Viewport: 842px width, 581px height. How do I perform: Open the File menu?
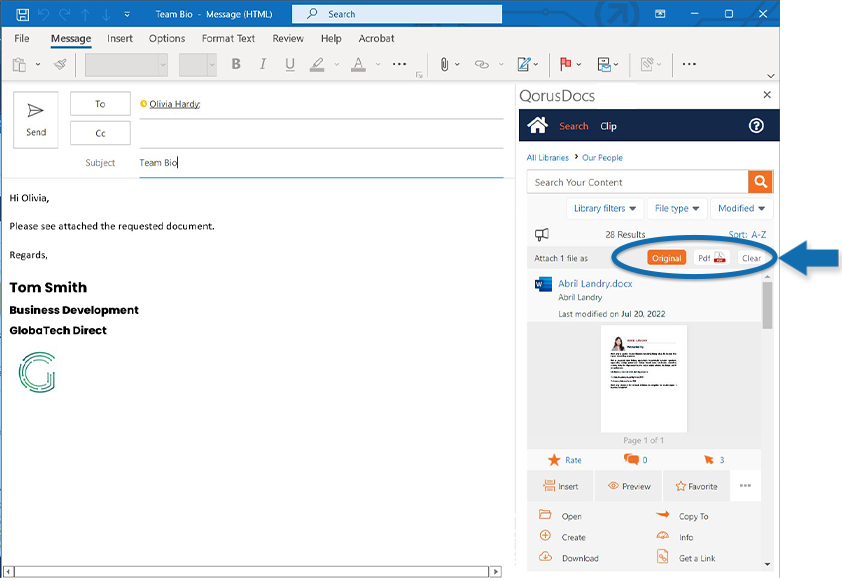(22, 39)
